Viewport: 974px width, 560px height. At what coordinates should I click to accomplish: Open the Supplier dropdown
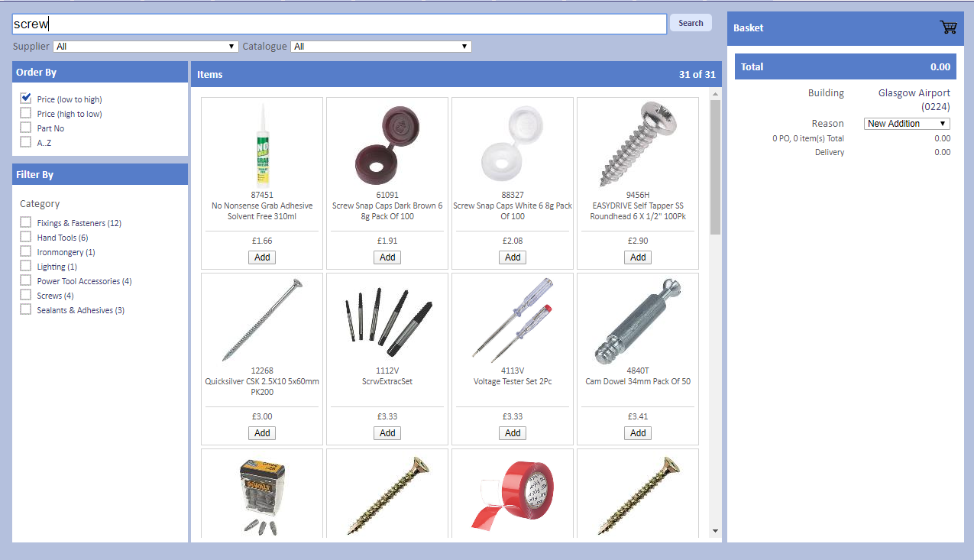point(146,47)
